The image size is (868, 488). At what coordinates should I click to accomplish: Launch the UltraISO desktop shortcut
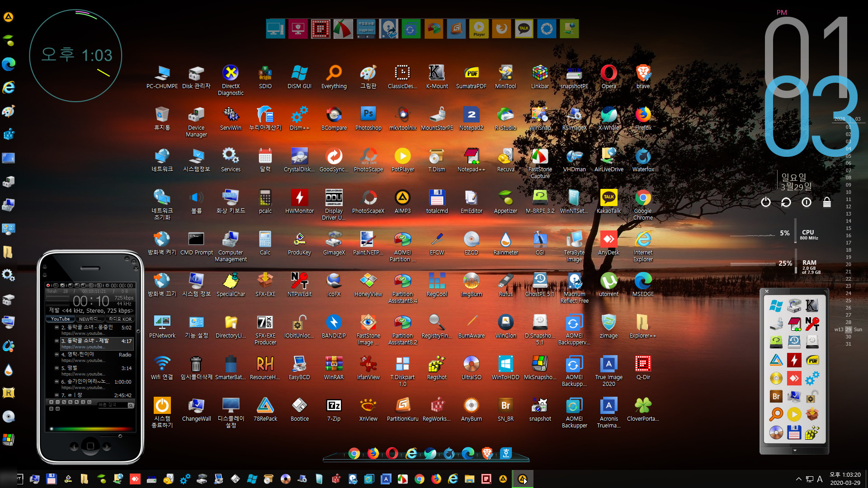(471, 368)
